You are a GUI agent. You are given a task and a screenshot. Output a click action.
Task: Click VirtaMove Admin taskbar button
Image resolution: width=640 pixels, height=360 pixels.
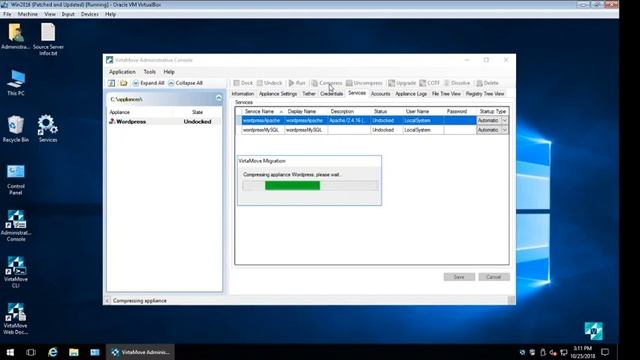(x=140, y=352)
